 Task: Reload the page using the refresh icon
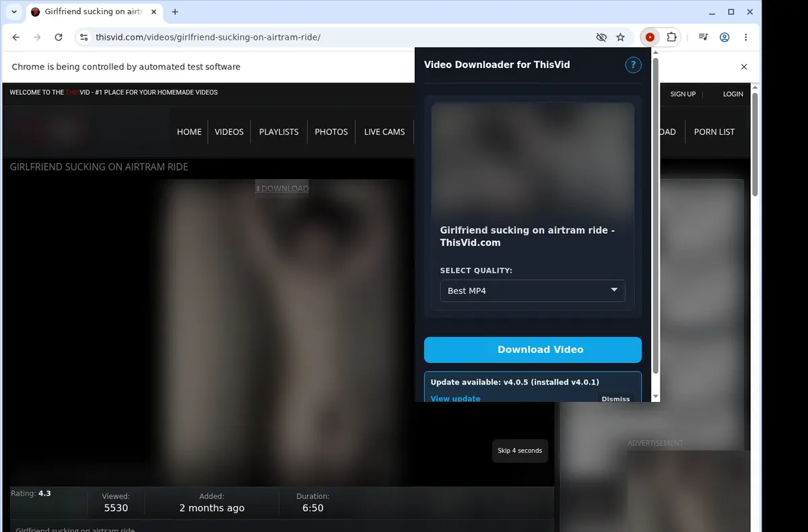pos(59,38)
